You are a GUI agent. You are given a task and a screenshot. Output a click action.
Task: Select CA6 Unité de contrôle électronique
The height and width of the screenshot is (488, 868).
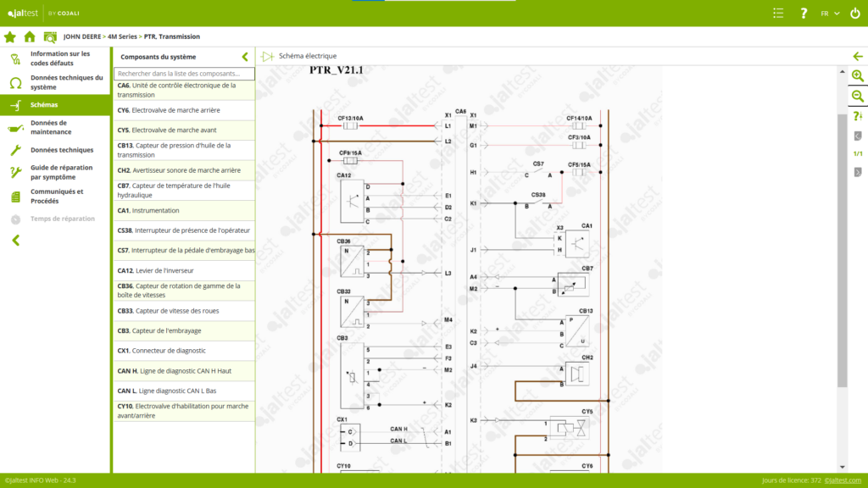click(184, 90)
